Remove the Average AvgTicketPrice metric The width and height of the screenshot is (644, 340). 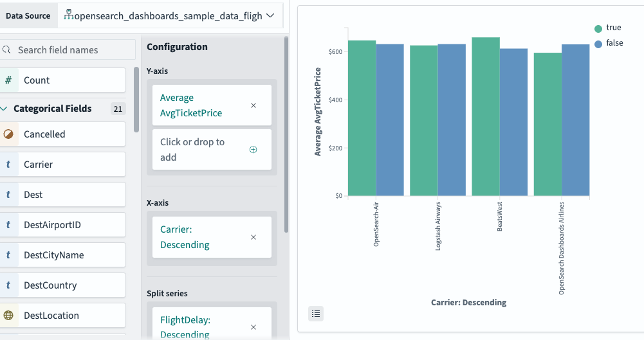pyautogui.click(x=253, y=105)
